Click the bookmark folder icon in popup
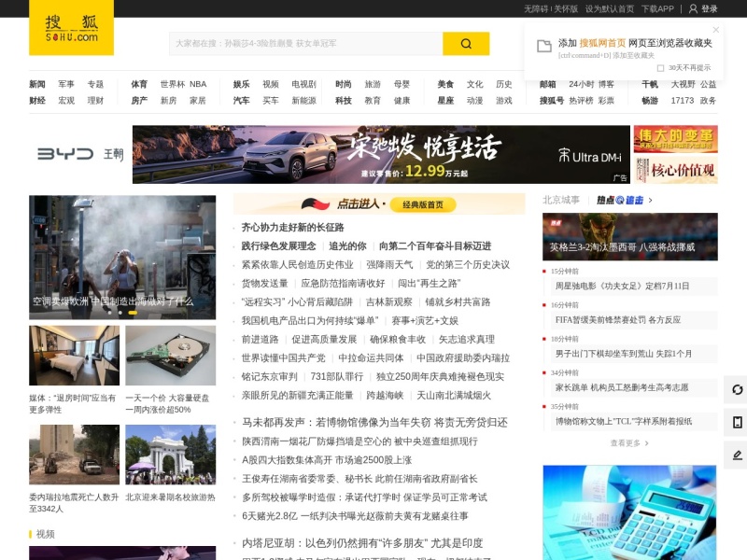This screenshot has width=747, height=560. pyautogui.click(x=544, y=46)
